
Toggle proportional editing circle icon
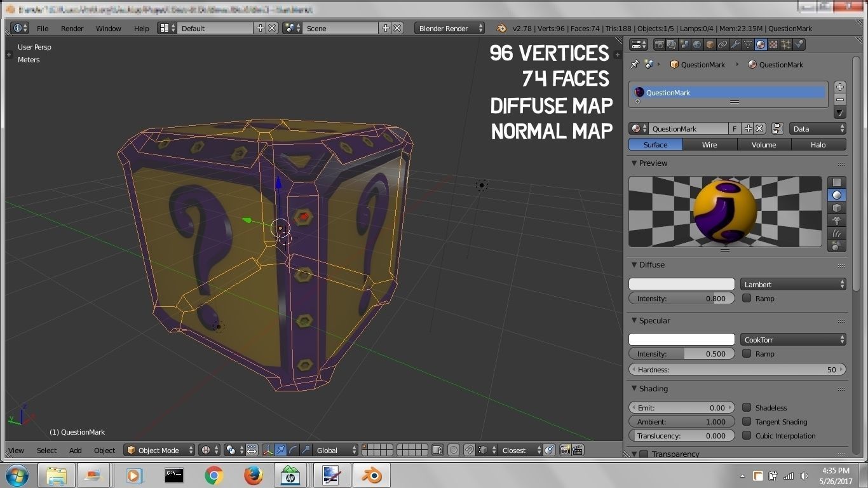pyautogui.click(x=454, y=450)
